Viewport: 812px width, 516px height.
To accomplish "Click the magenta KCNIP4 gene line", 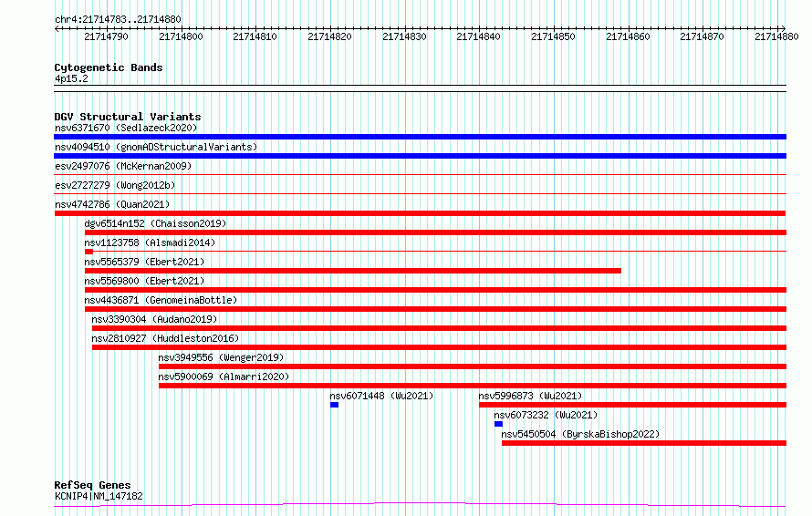I will [420, 504].
